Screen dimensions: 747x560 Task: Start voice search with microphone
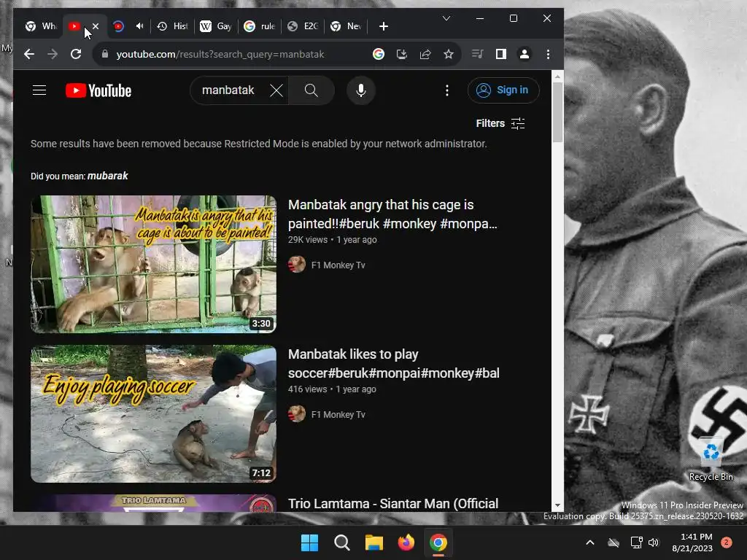[361, 90]
